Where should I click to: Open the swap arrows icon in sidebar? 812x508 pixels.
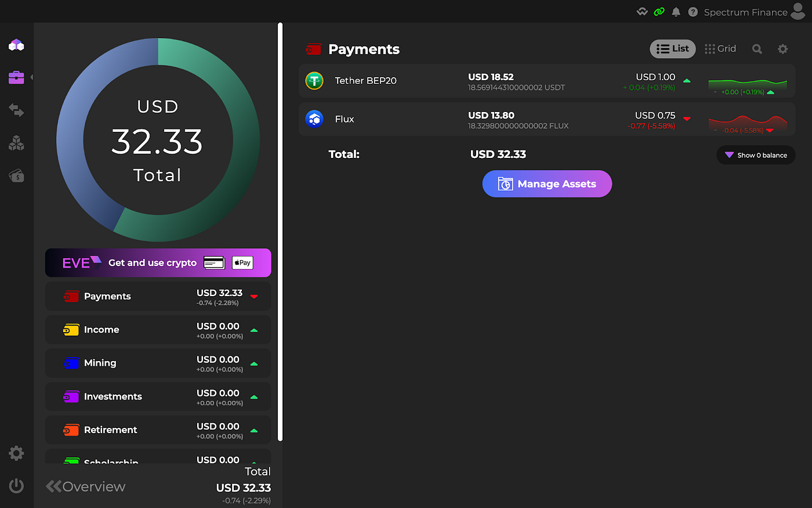pos(16,110)
